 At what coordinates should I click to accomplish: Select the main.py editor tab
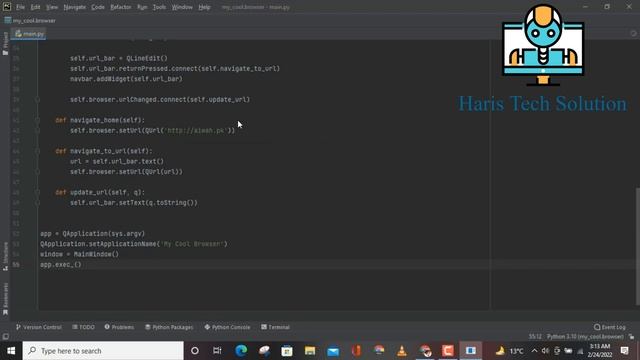tap(29, 34)
